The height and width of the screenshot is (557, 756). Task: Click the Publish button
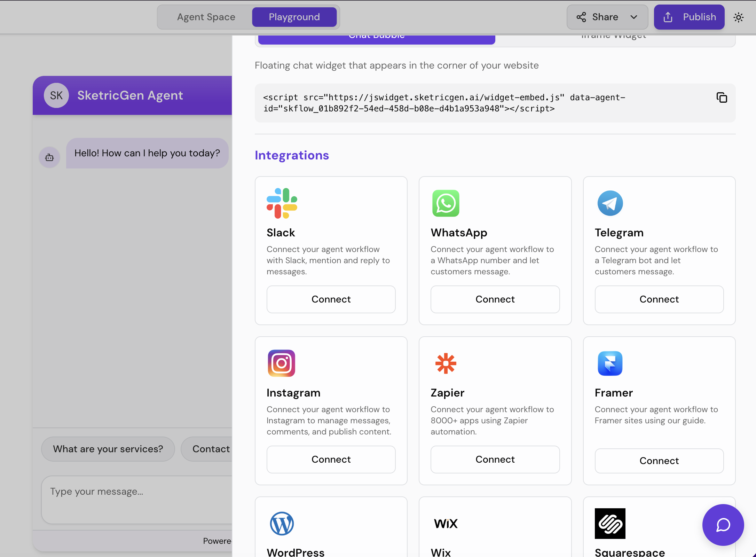[x=689, y=17]
